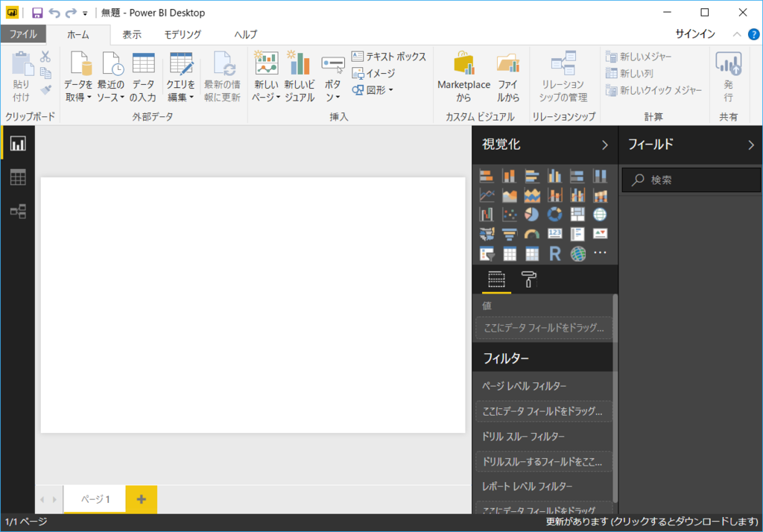Choose the line and stacked column chart

point(554,195)
